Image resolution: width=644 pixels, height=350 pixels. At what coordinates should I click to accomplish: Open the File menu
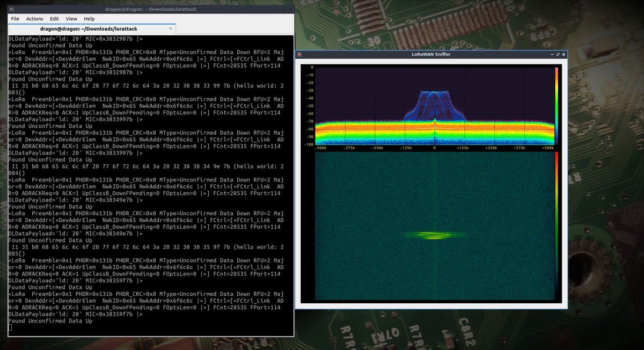tap(15, 19)
